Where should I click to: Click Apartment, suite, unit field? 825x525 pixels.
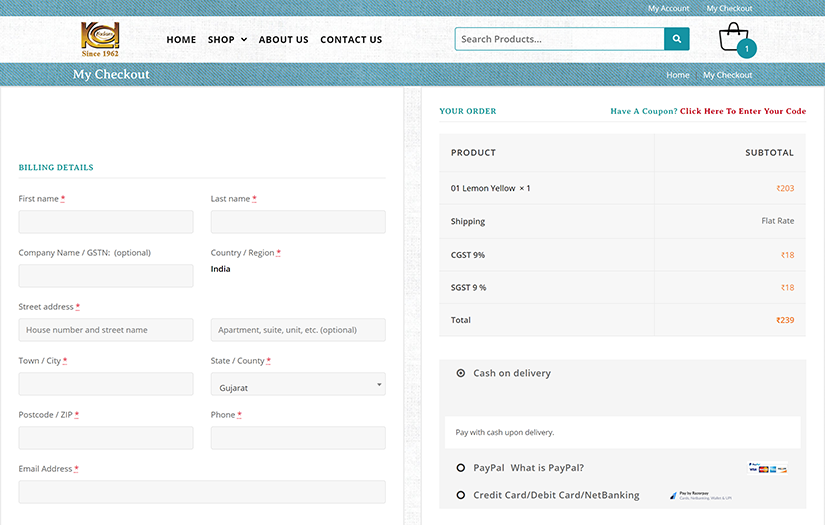point(298,330)
